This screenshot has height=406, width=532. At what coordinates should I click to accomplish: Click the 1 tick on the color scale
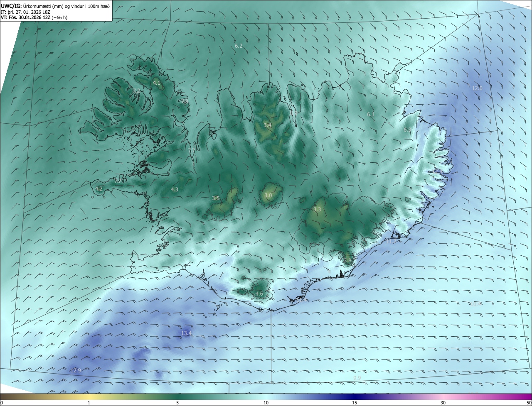(x=89, y=403)
